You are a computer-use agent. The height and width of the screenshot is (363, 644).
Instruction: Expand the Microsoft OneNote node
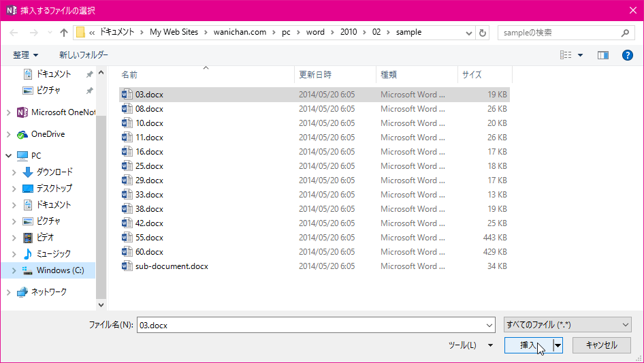pos(9,112)
